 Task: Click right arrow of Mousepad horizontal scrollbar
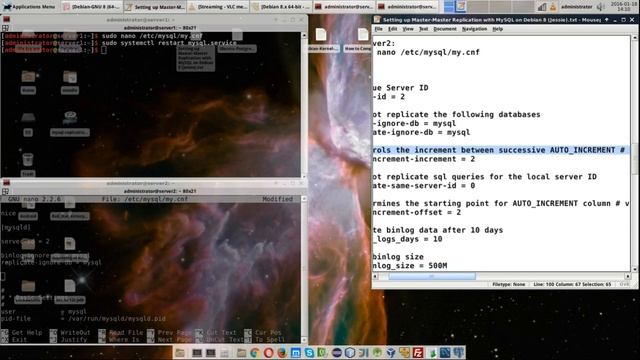click(x=628, y=276)
